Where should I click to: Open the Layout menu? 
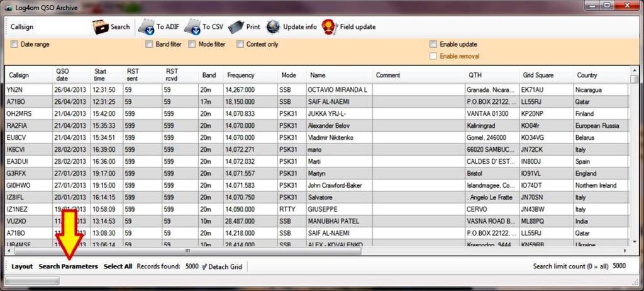[x=22, y=266]
